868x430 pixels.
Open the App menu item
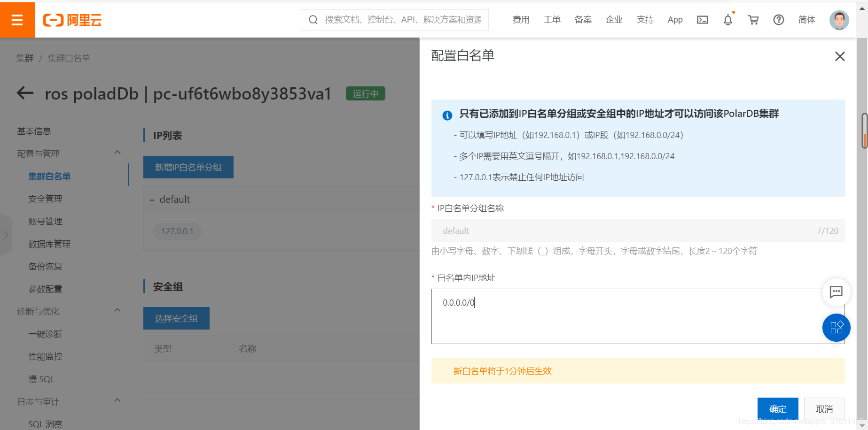(x=675, y=20)
